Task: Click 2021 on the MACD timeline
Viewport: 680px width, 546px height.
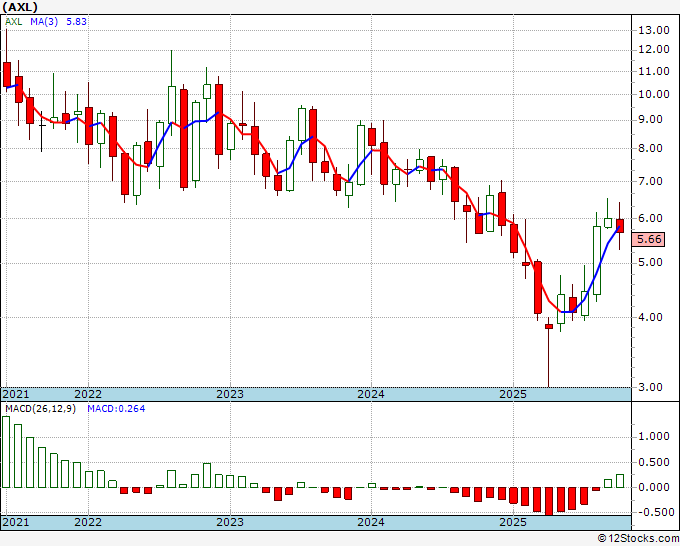Action: pos(16,522)
